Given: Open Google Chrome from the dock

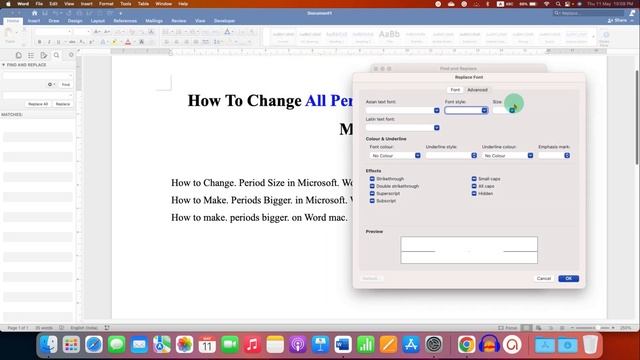Looking at the screenshot, I should [x=466, y=344].
